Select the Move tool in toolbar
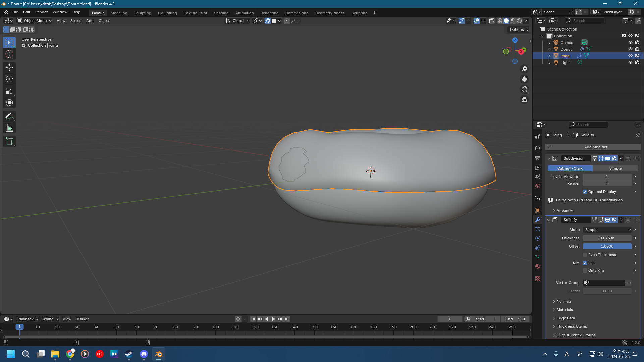Viewport: 644px width, 362px height. [x=9, y=67]
